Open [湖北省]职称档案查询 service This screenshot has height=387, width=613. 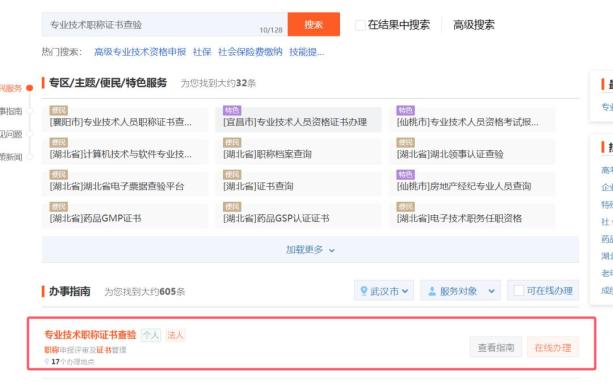click(x=267, y=154)
